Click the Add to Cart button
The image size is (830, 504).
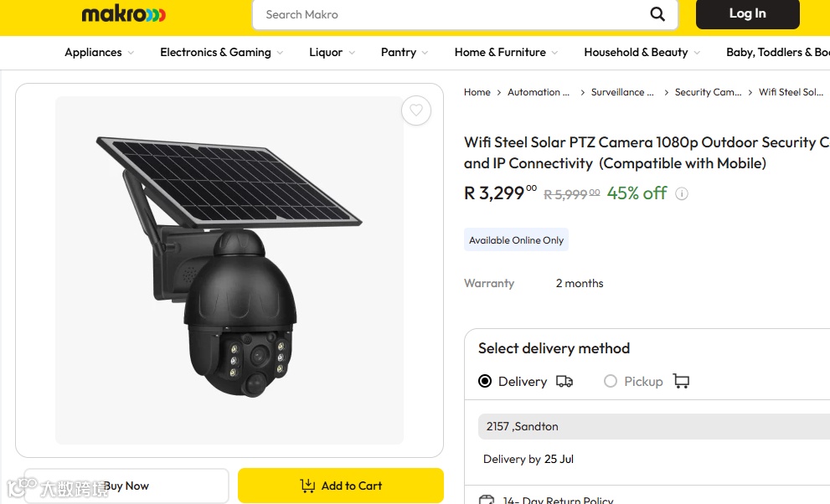pyautogui.click(x=341, y=486)
